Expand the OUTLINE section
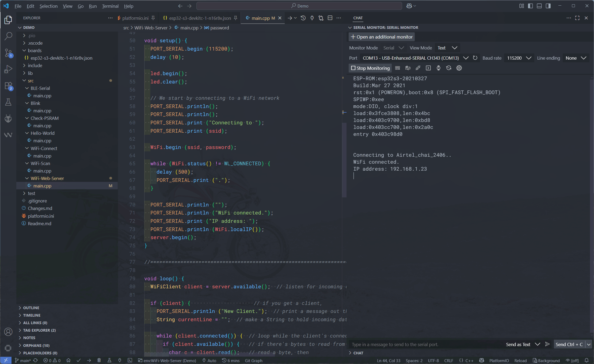The width and height of the screenshot is (594, 364). pyautogui.click(x=31, y=308)
